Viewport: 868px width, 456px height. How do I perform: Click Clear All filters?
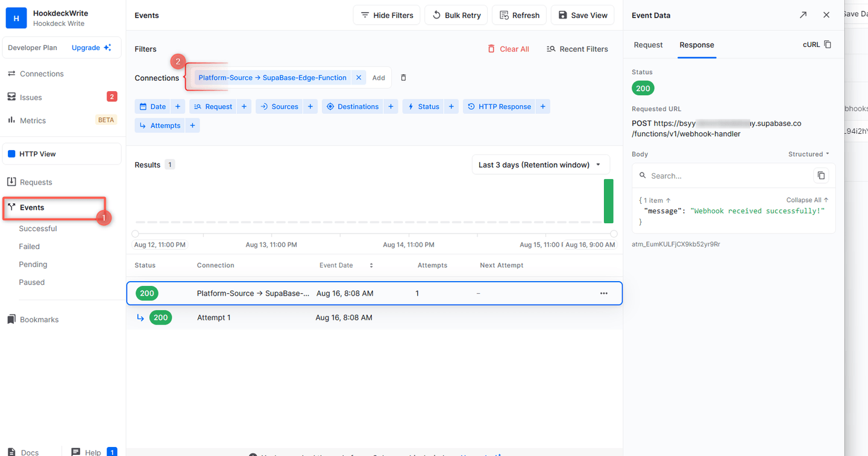click(x=508, y=49)
